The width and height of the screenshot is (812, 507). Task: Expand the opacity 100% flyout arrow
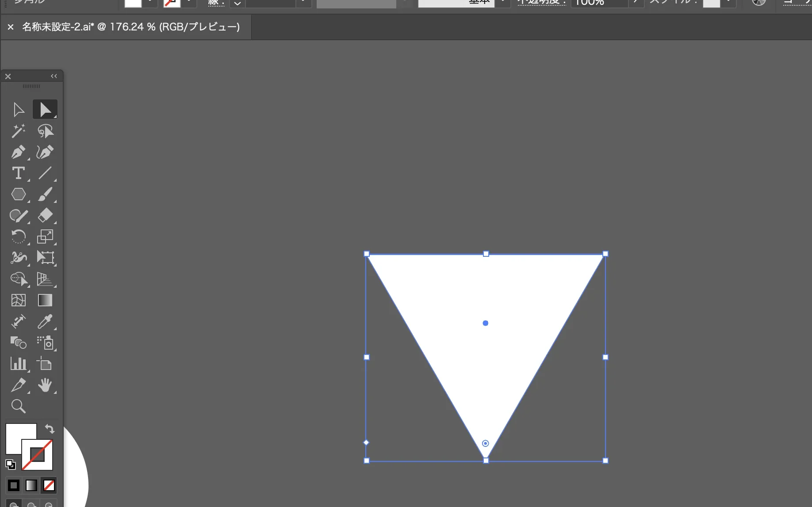[x=636, y=3]
